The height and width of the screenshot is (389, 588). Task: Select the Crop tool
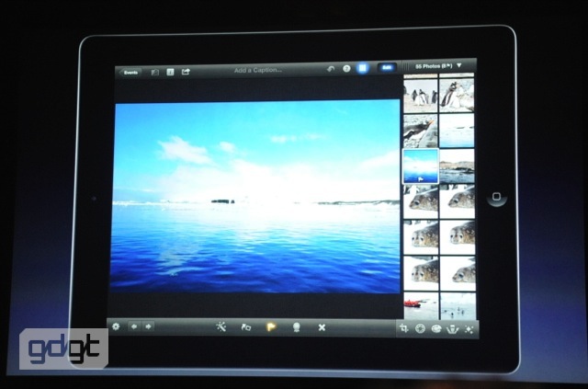click(403, 328)
